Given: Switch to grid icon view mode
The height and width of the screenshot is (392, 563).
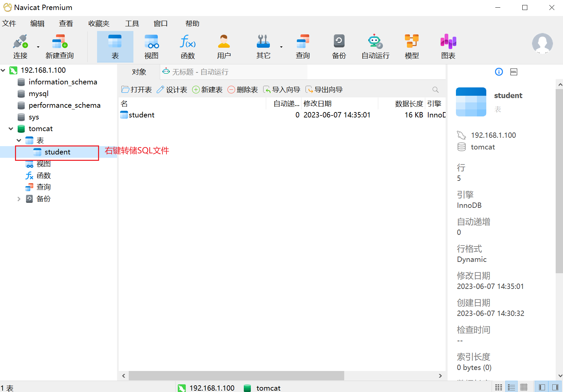Looking at the screenshot, I should click(499, 387).
